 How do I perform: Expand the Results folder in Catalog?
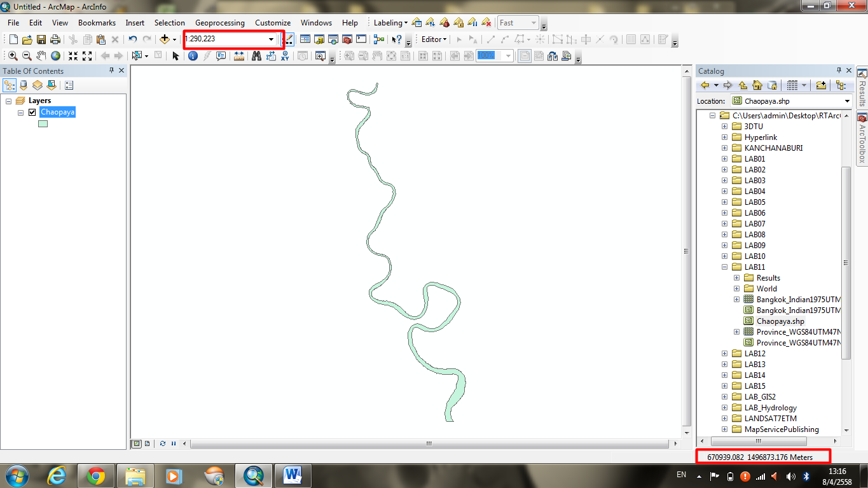coord(737,278)
